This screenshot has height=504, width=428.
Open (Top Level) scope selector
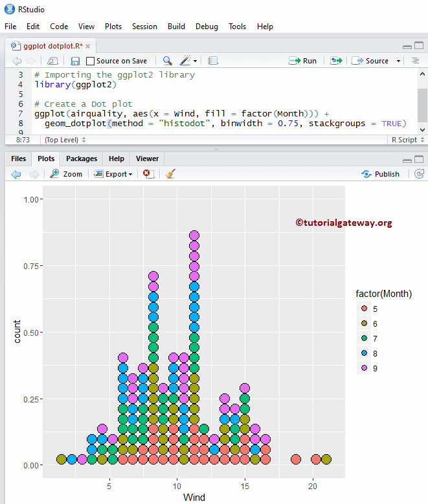coord(65,140)
